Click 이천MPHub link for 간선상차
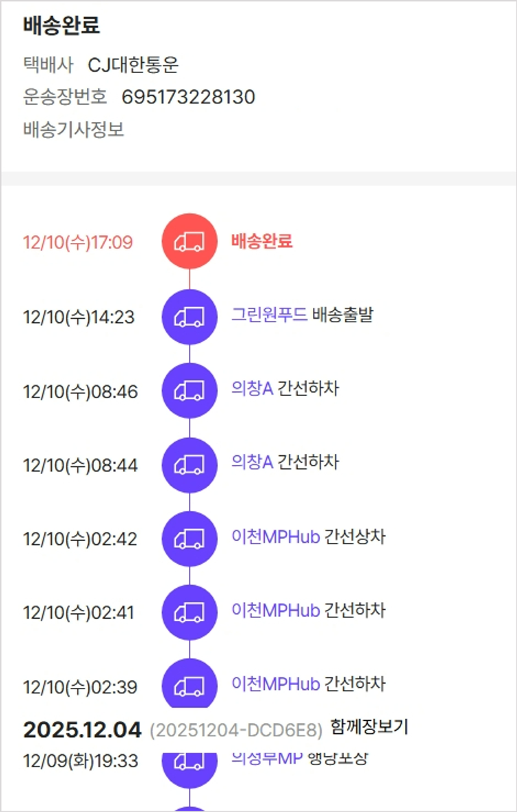The width and height of the screenshot is (517, 812). (276, 537)
